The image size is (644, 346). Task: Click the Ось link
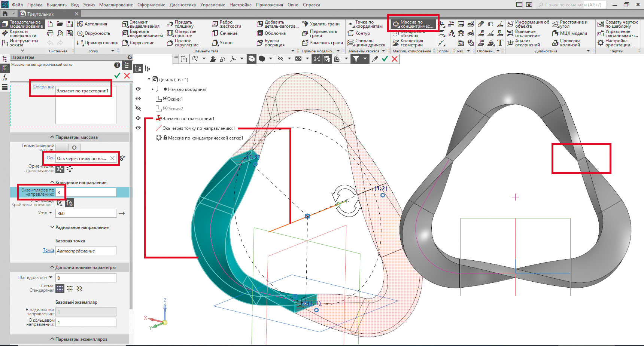[51, 158]
